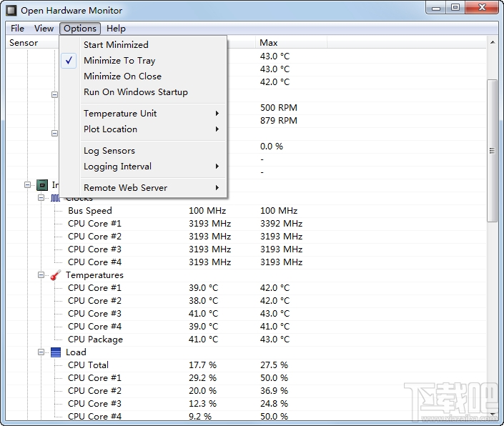
Task: Click the blue Load bars icon
Action: [56, 352]
